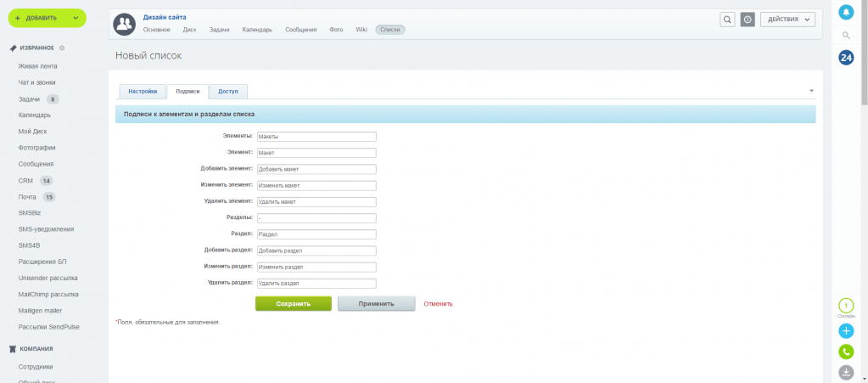Image resolution: width=868 pixels, height=383 pixels.
Task: Open the Основное group menu item
Action: (157, 30)
